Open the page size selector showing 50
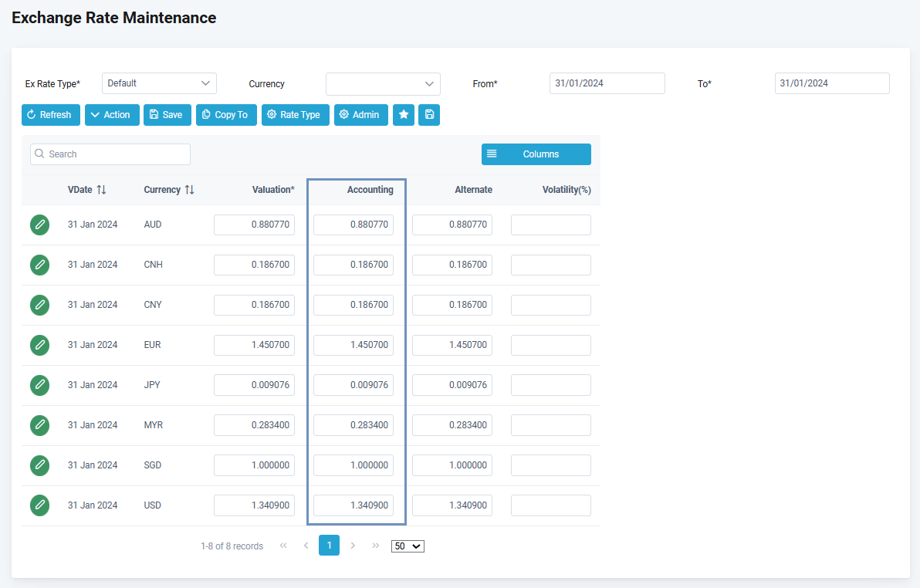This screenshot has height=588, width=920. 408,546
